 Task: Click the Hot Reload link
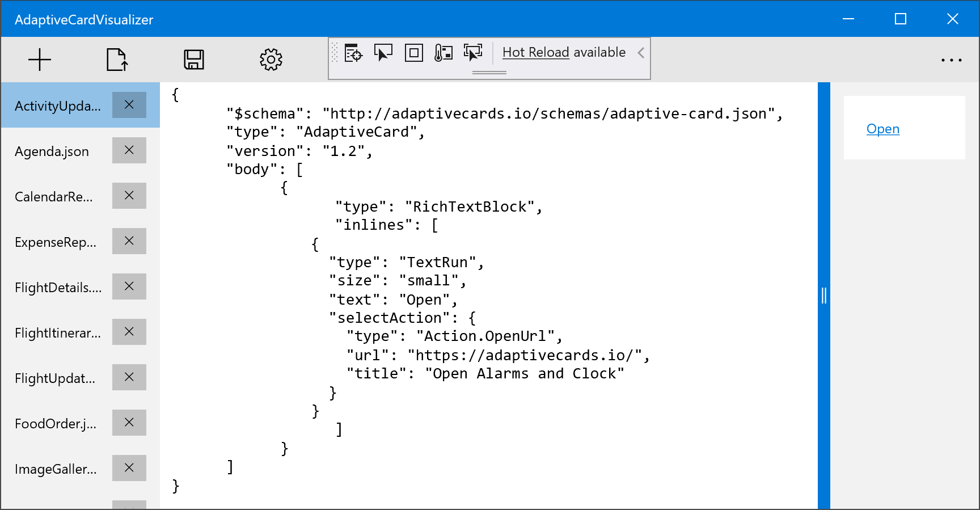(x=535, y=52)
